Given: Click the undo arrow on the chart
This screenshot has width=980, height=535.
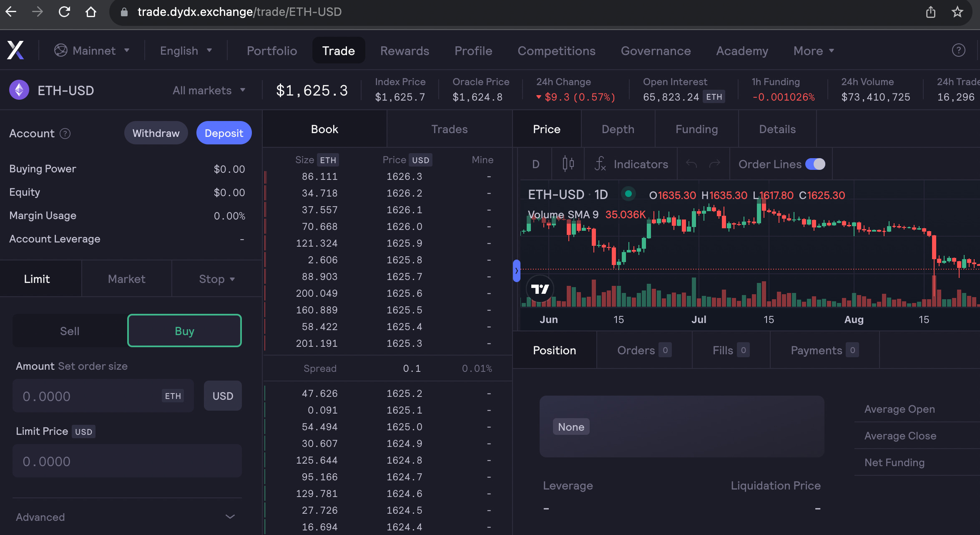Looking at the screenshot, I should click(x=691, y=164).
